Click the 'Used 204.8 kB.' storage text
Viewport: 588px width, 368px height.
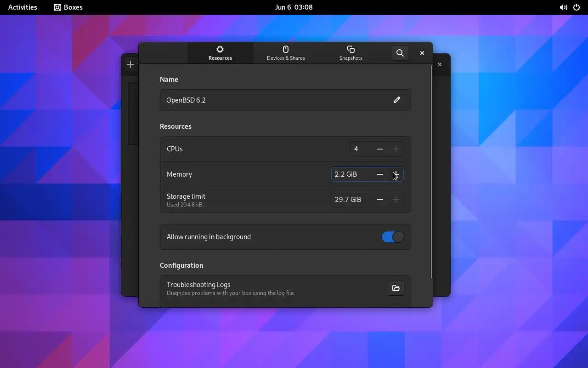[185, 205]
